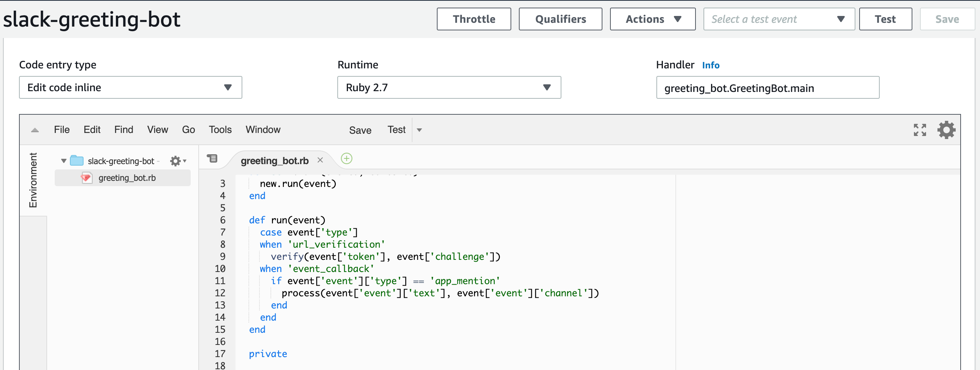Image resolution: width=980 pixels, height=370 pixels.
Task: Click the slack-greeting-bot folder icon
Action: coord(77,161)
